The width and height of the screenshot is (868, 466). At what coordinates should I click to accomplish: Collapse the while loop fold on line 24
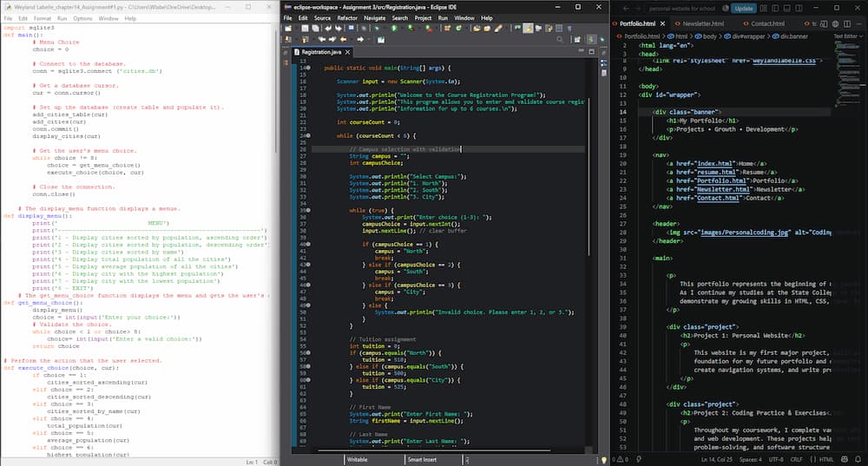(308, 135)
